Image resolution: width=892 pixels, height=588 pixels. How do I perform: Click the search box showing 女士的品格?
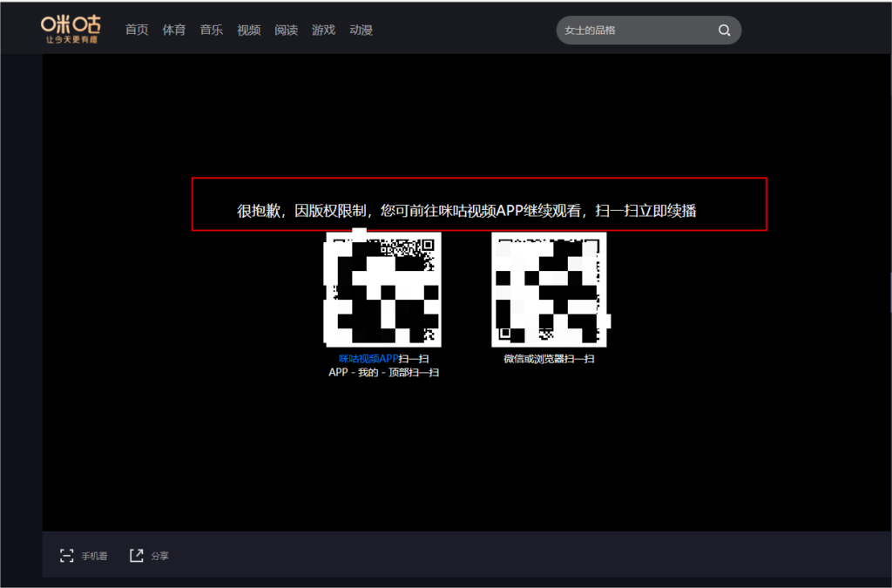point(636,30)
